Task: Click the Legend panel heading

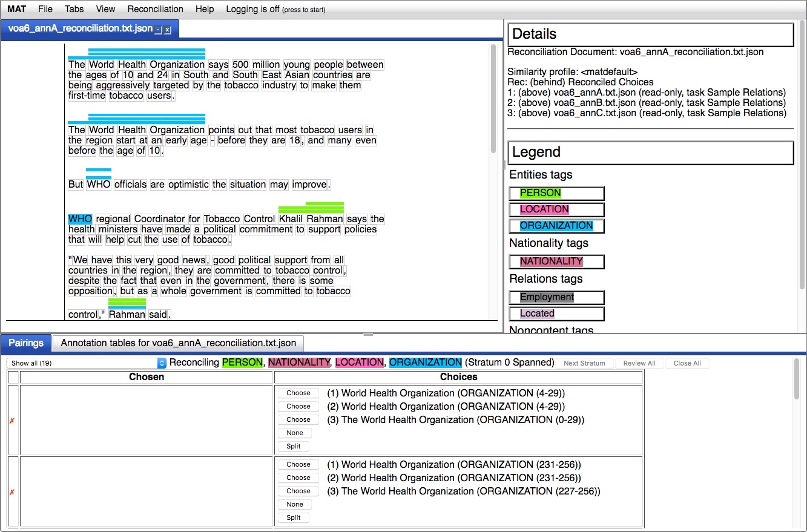Action: (651, 153)
